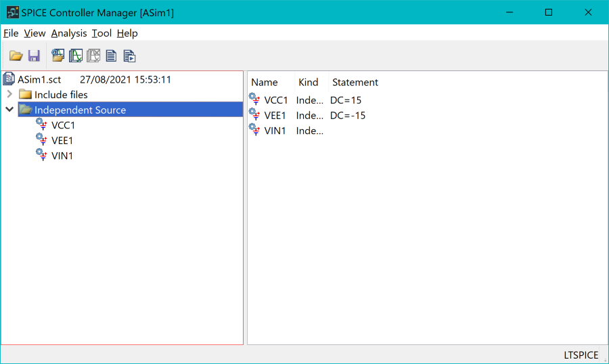Select VCC1 in the left tree
Image resolution: width=609 pixels, height=364 pixels.
pos(63,125)
